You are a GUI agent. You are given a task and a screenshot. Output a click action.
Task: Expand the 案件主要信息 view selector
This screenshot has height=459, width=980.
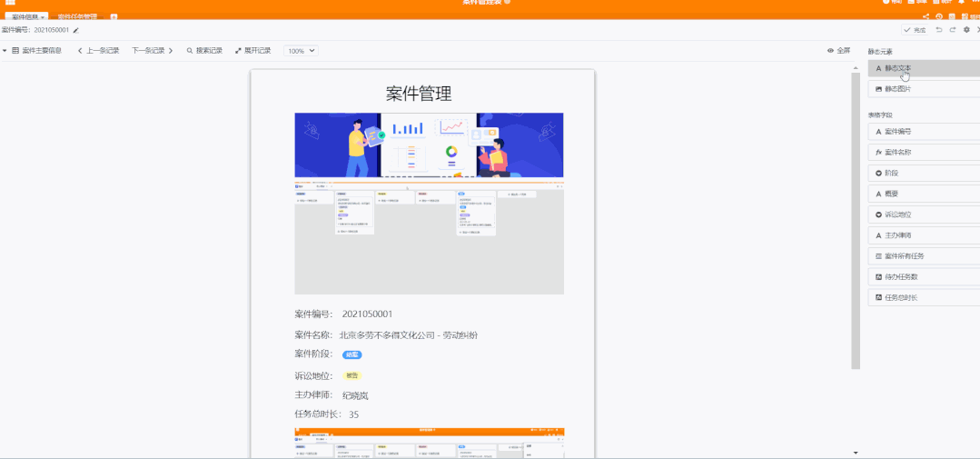33,51
